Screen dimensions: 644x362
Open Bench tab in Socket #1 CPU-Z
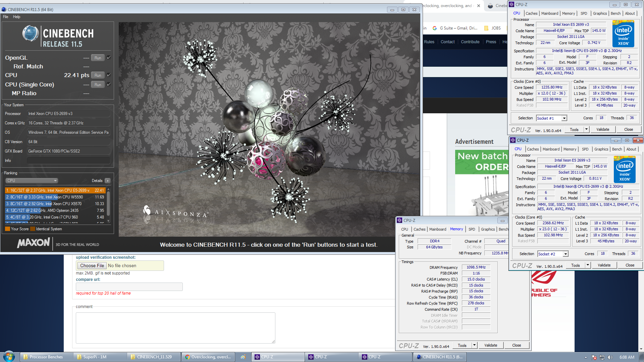(615, 13)
